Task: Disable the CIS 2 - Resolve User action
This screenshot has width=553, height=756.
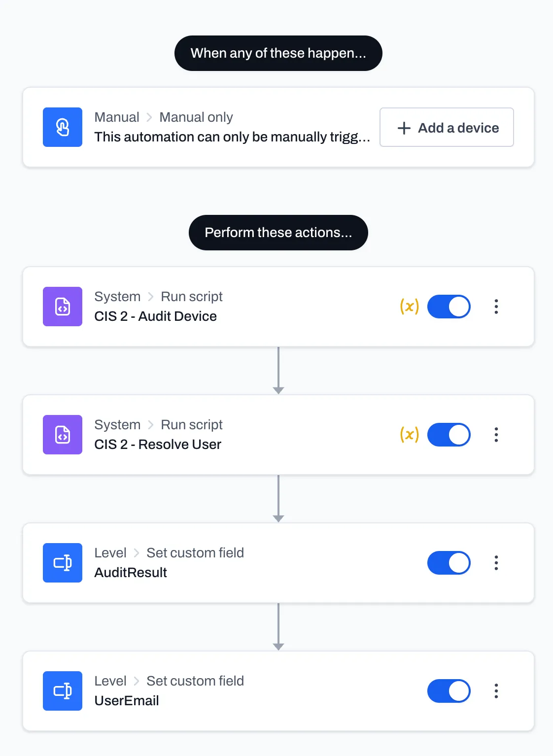Action: 449,435
